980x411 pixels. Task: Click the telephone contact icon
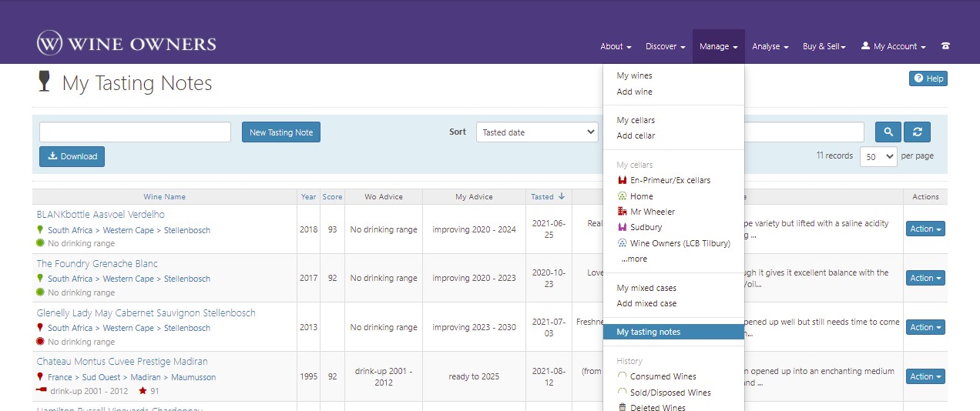pyautogui.click(x=945, y=46)
